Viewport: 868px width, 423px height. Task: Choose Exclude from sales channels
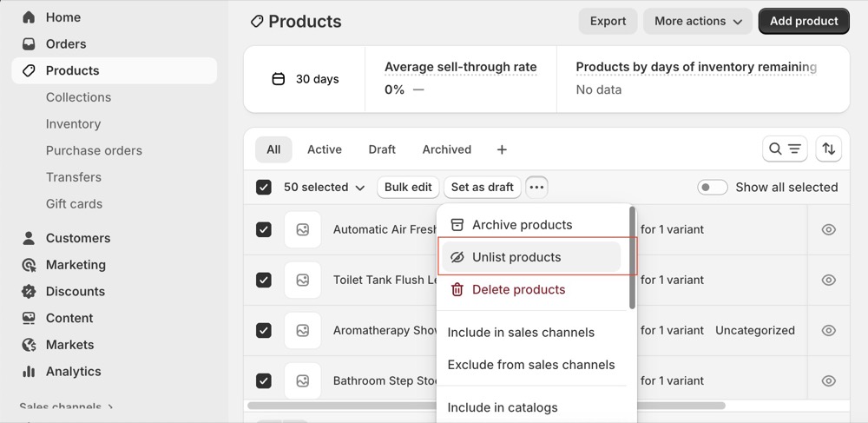[531, 364]
